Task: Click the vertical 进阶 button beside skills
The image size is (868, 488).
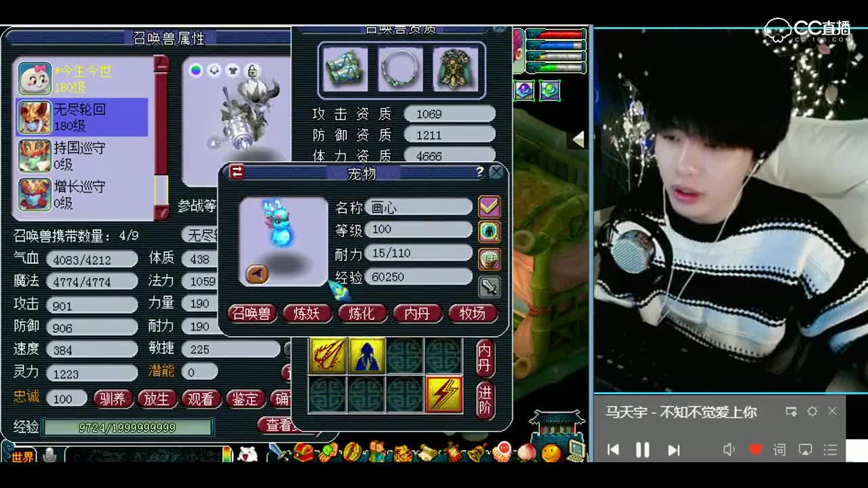Action: [484, 401]
